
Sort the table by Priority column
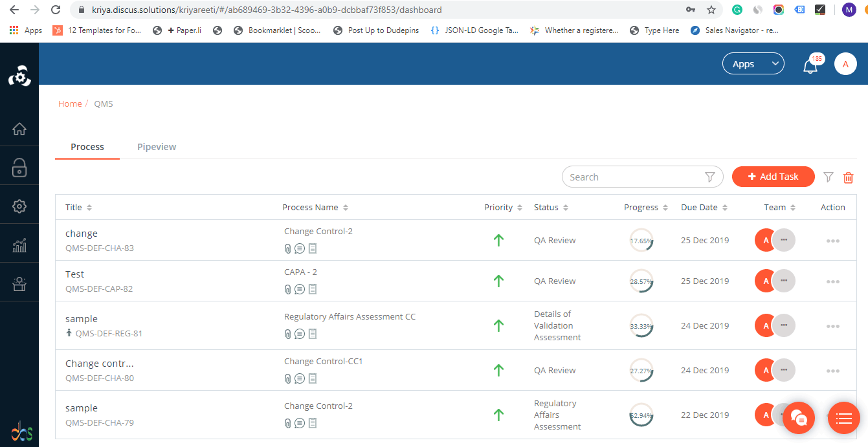pyautogui.click(x=520, y=207)
